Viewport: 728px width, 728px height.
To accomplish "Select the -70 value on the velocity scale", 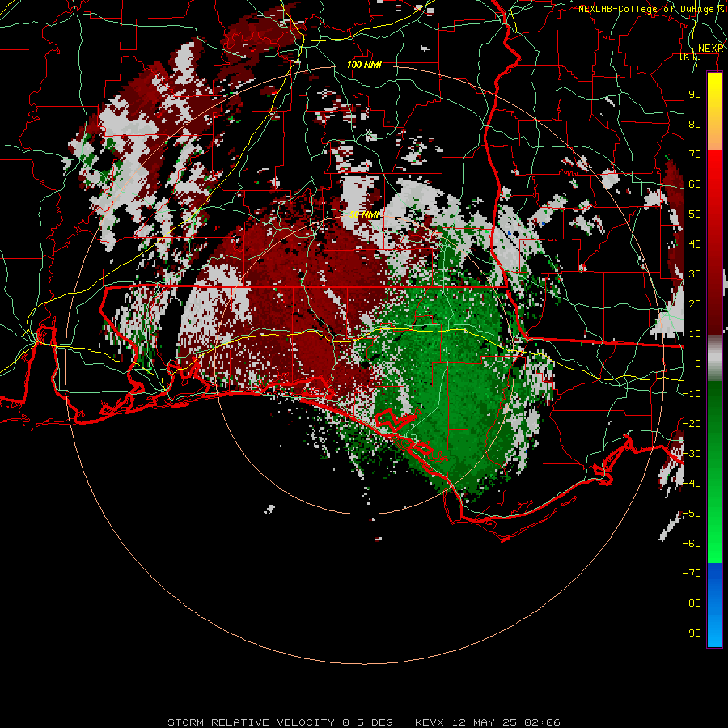I will [x=692, y=574].
